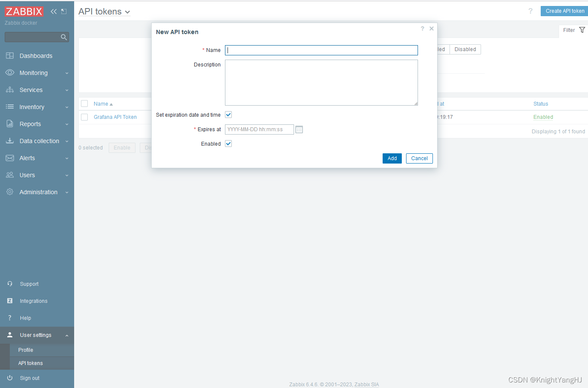Check the Grafana API Token row checkbox
This screenshot has width=588, height=388.
(84, 117)
